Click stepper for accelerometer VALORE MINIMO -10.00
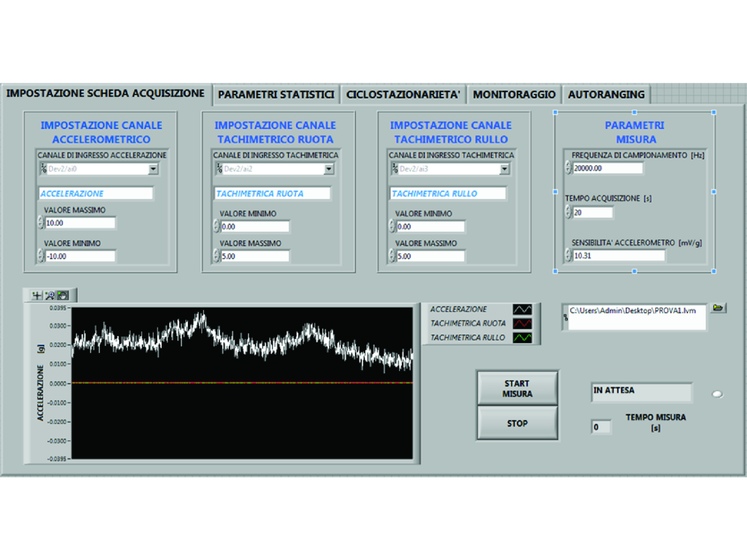 tap(41, 256)
